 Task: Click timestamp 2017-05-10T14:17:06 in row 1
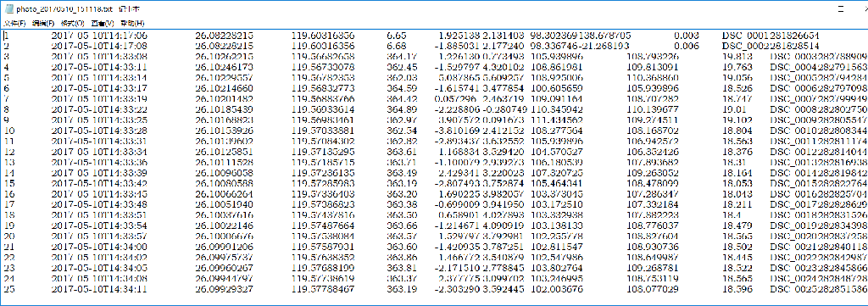[99, 35]
